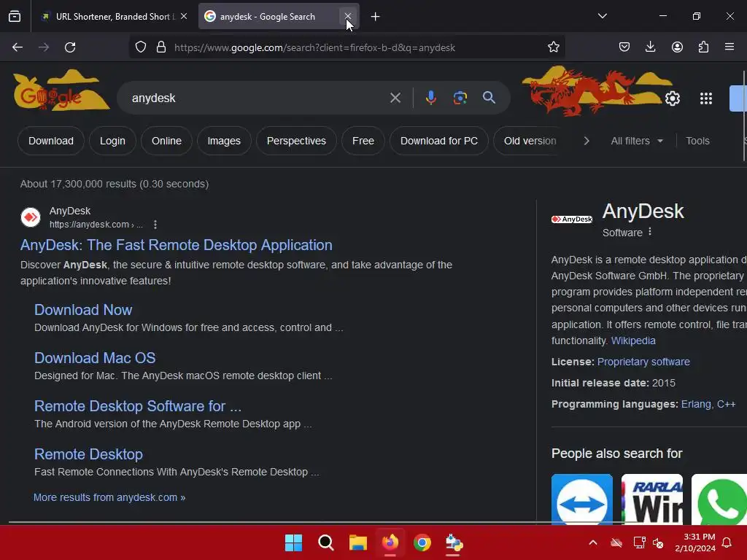The width and height of the screenshot is (747, 560).
Task: Open Remote Desktop sitelink
Action: click(x=88, y=454)
